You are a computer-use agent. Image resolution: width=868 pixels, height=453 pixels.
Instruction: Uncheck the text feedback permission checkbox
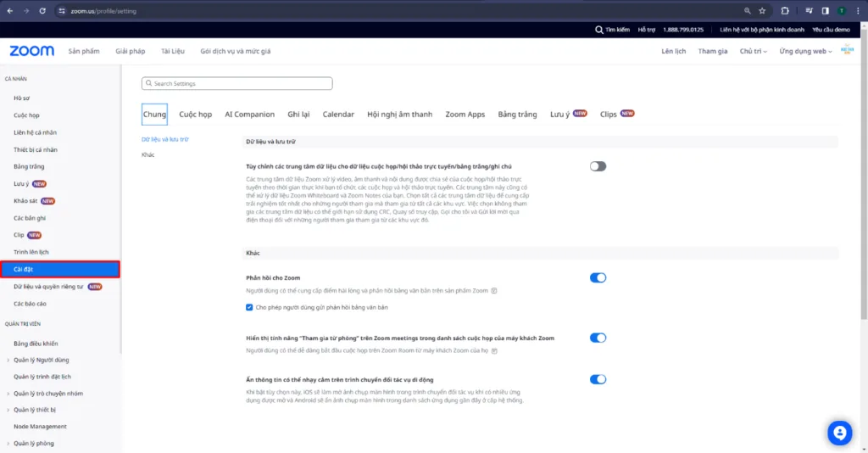coord(249,307)
